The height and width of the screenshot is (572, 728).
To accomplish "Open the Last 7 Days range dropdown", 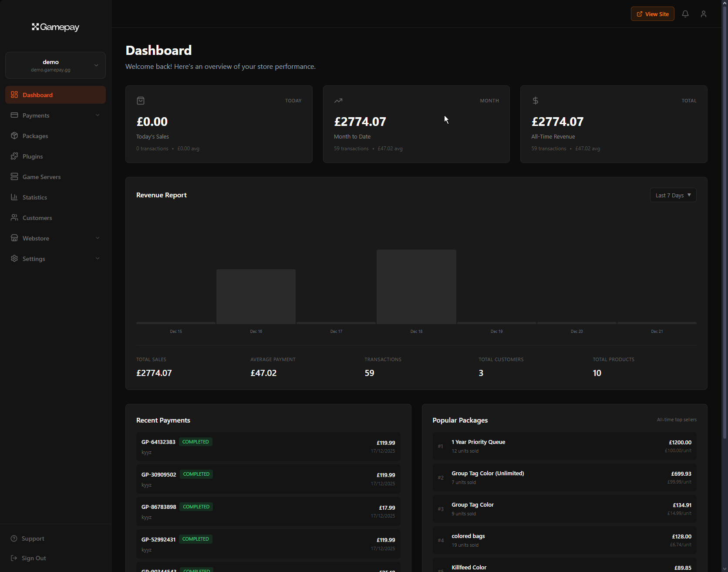I will (x=673, y=195).
